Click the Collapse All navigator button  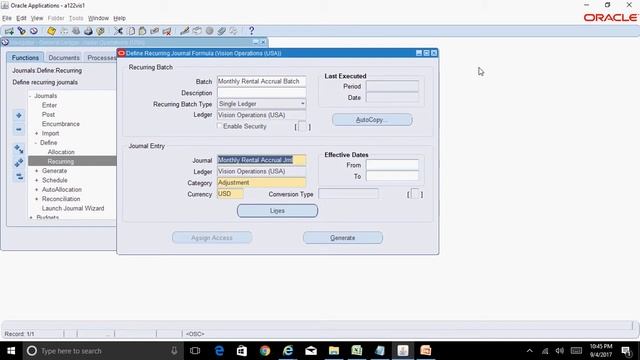(19, 176)
